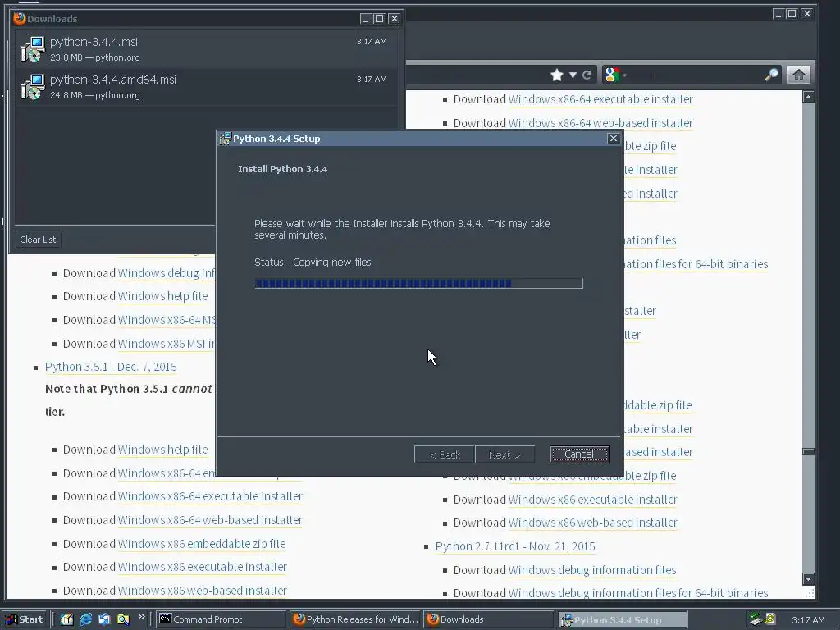Click the magnifying glass search icon

tap(771, 75)
